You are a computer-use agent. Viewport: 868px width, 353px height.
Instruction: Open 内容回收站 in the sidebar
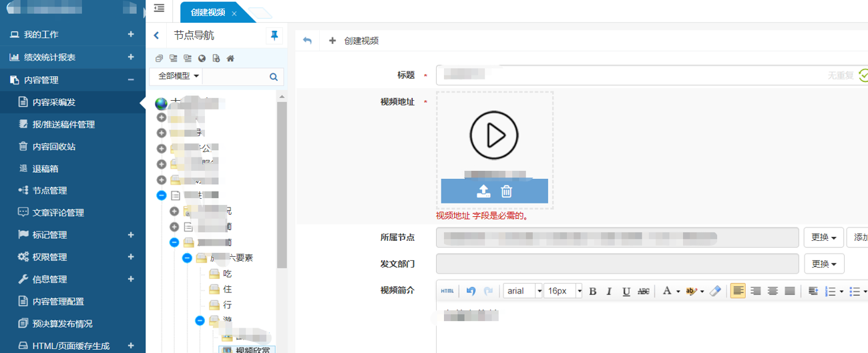click(54, 147)
